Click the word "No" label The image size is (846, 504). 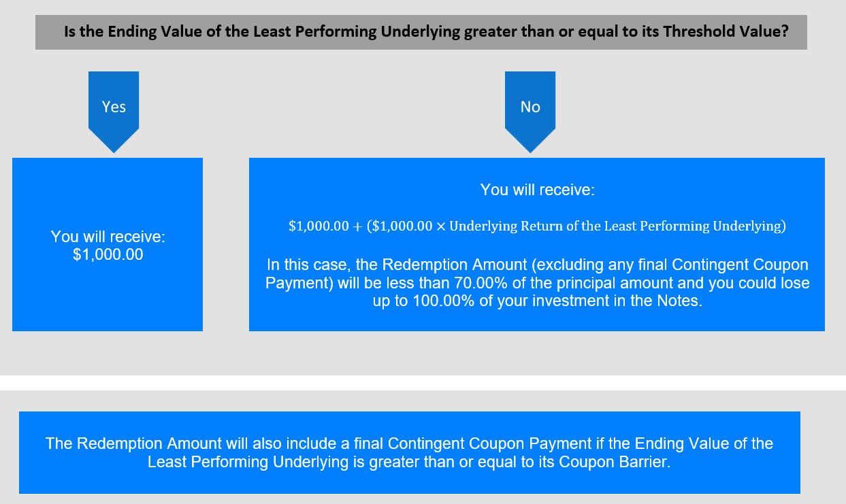[530, 107]
